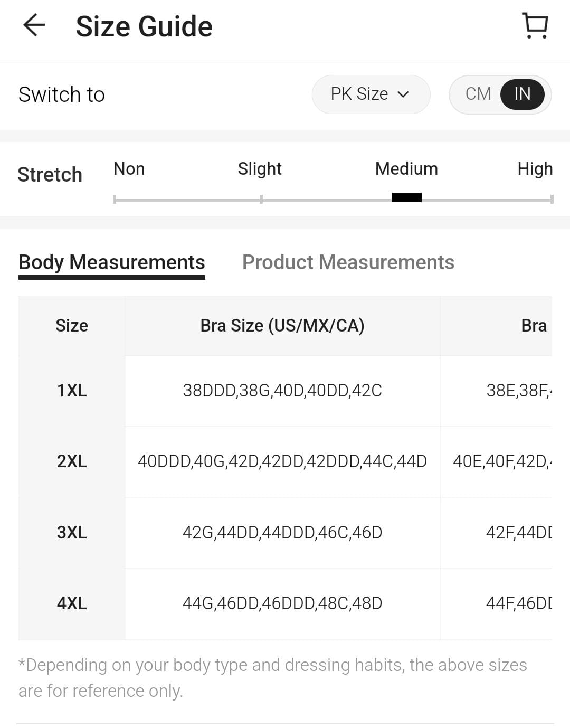Screen dimensions: 570x728
Task: Click the PK Size chevron arrow
Action: tap(404, 94)
